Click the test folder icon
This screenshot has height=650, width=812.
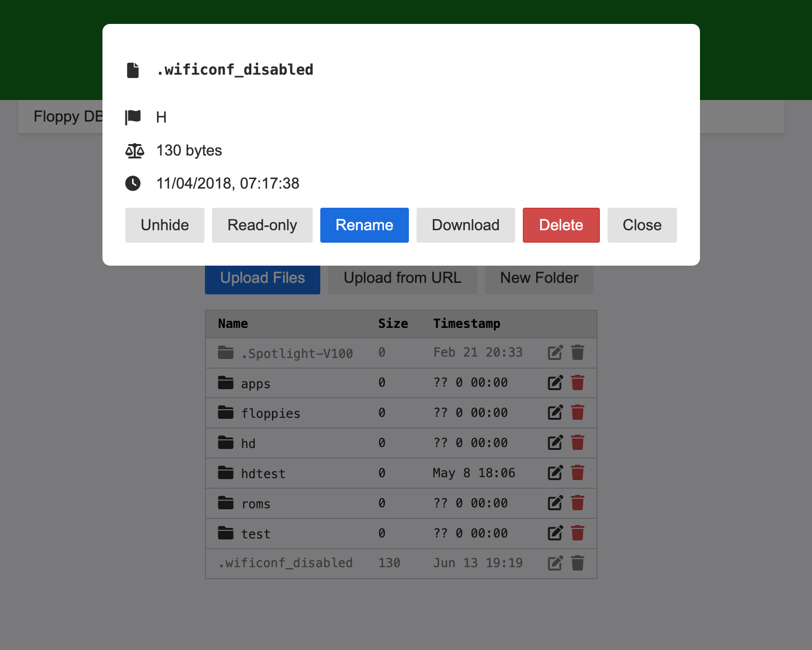tap(226, 533)
